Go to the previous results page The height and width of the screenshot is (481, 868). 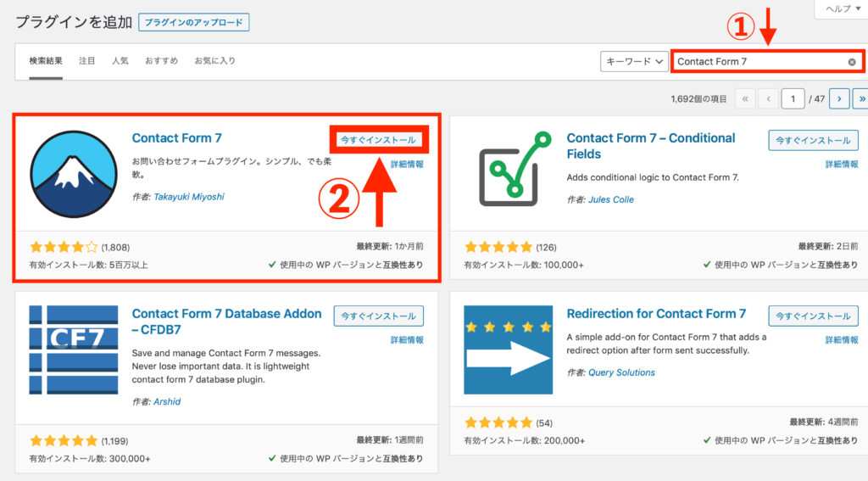(768, 98)
